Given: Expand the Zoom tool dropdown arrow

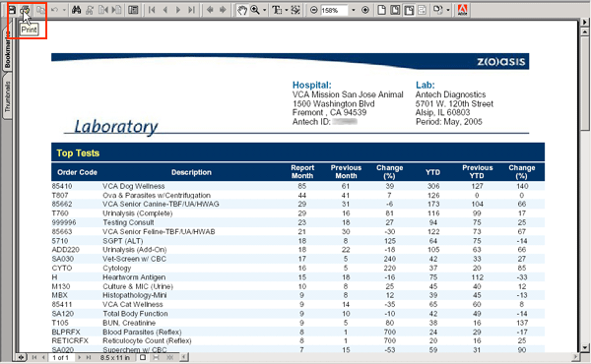Looking at the screenshot, I should (264, 10).
